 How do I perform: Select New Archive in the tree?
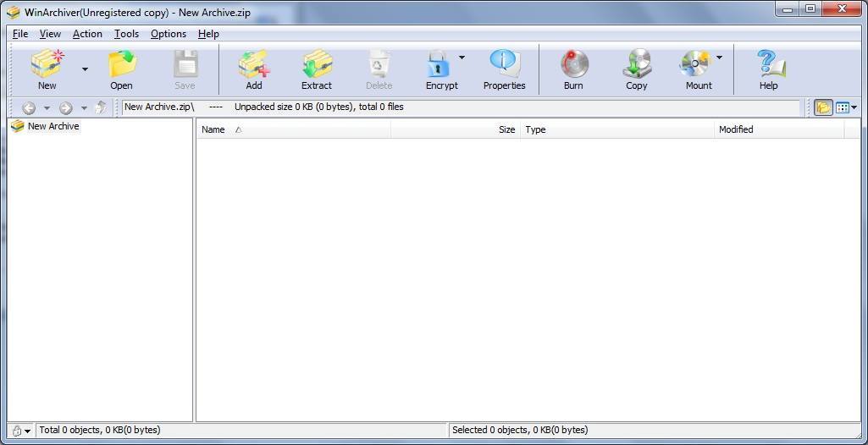[x=46, y=126]
